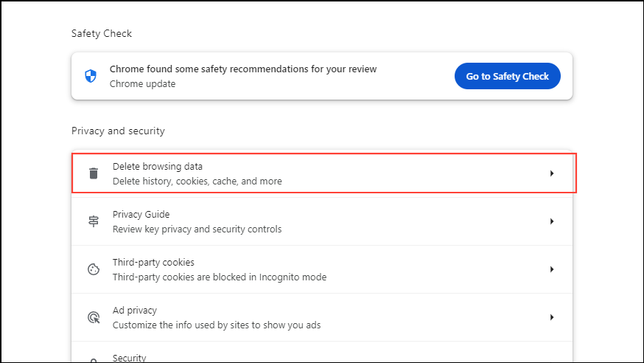This screenshot has height=363, width=644.
Task: Click the Privacy Guide signpost icon
Action: (94, 221)
